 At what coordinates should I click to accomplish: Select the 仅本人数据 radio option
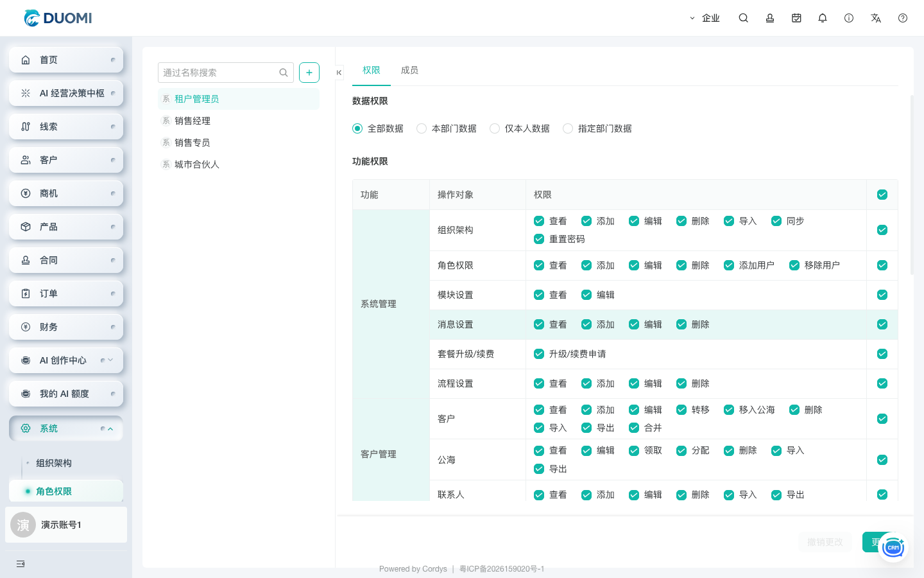point(495,128)
